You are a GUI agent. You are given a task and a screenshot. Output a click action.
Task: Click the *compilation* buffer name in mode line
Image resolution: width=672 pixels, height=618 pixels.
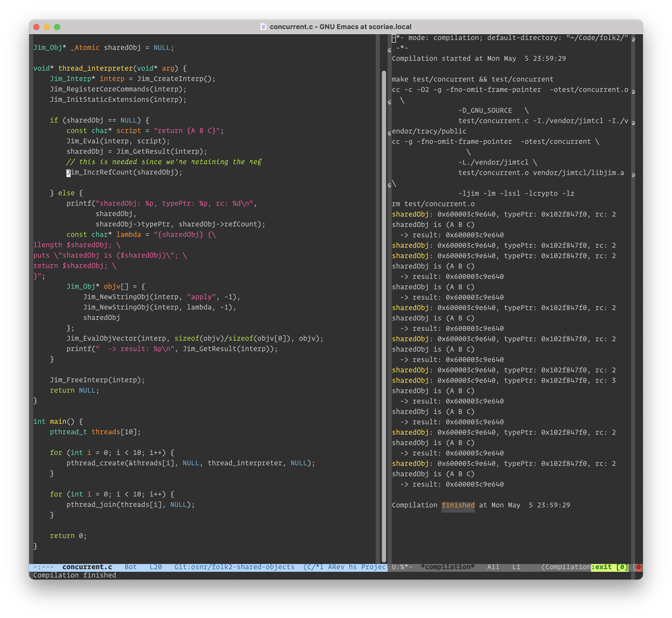(448, 567)
